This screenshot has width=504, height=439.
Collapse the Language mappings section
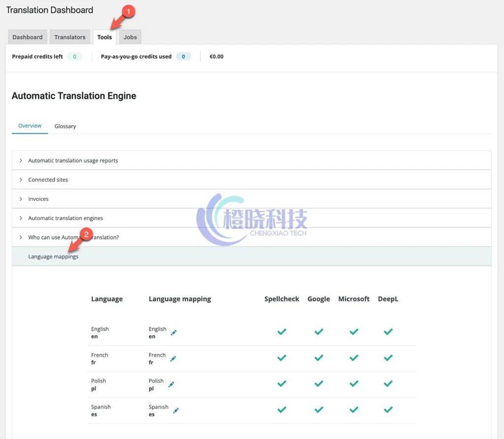click(53, 256)
